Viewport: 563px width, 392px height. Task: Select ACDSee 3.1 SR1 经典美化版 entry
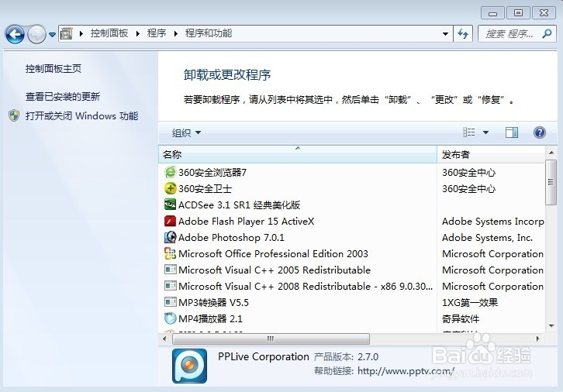coord(239,205)
